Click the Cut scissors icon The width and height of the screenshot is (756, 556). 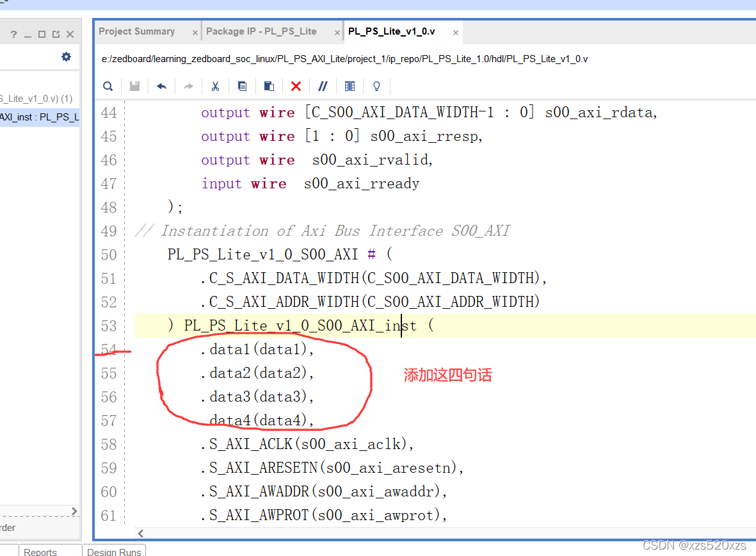click(x=215, y=86)
